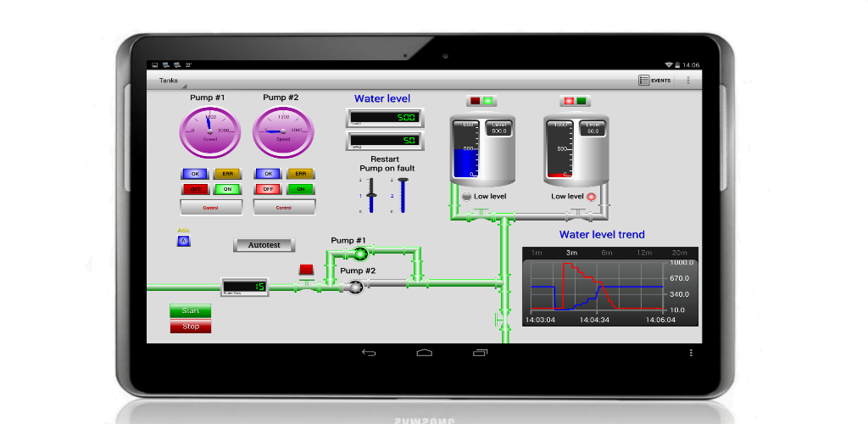
Task: Click the Pump #2 Control button
Action: pyautogui.click(x=284, y=208)
